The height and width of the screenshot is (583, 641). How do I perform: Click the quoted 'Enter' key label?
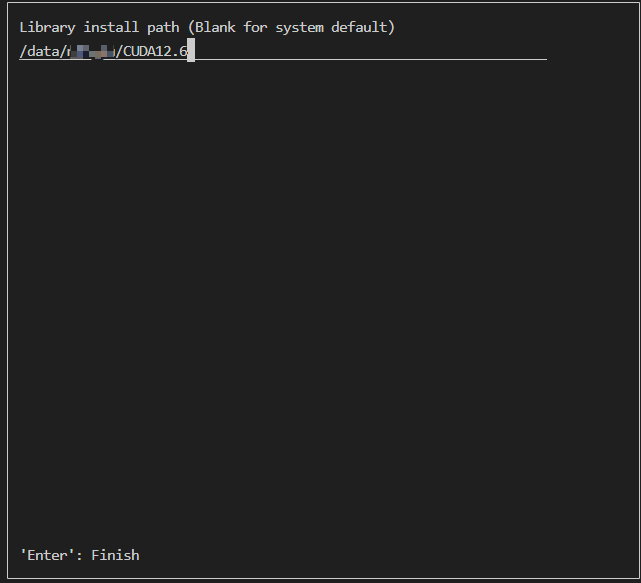(x=51, y=555)
